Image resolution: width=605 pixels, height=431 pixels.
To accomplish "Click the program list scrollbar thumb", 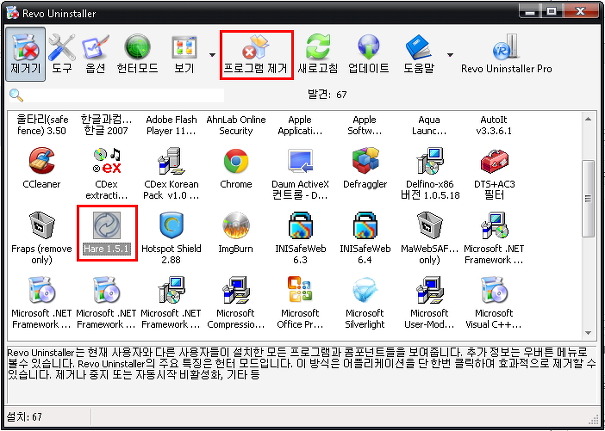I will [x=588, y=199].
